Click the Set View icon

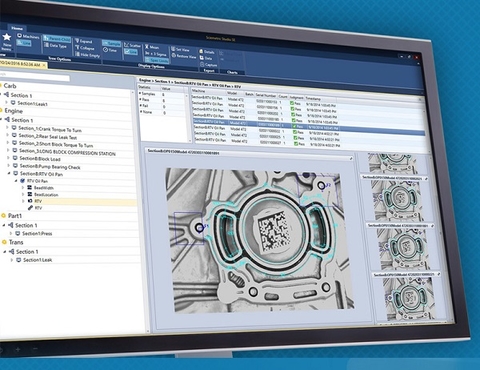[173, 49]
